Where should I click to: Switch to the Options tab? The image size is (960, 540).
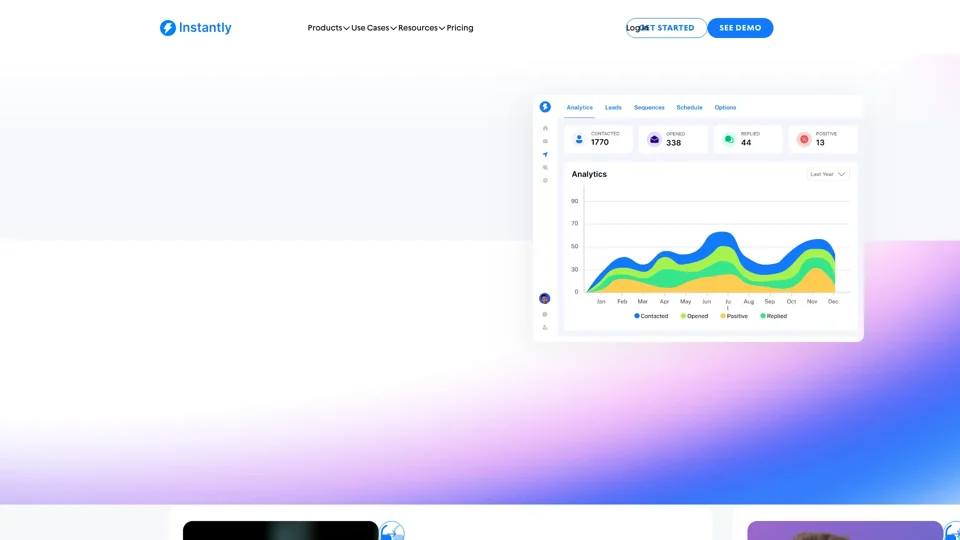[725, 107]
